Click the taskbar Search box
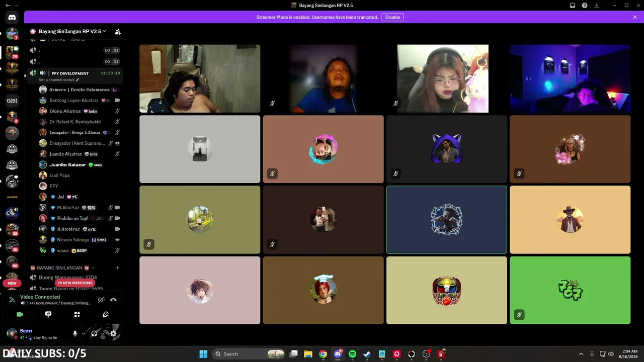The width and height of the screenshot is (644, 362). (x=249, y=354)
